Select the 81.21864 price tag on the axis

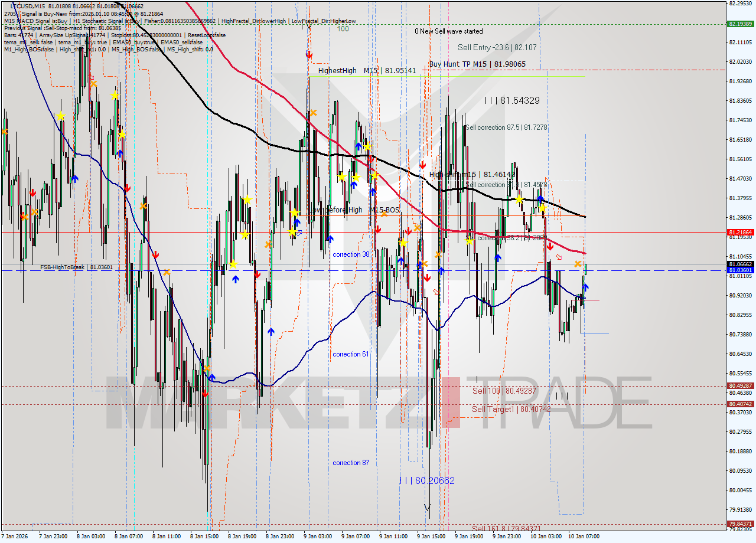pyautogui.click(x=741, y=233)
